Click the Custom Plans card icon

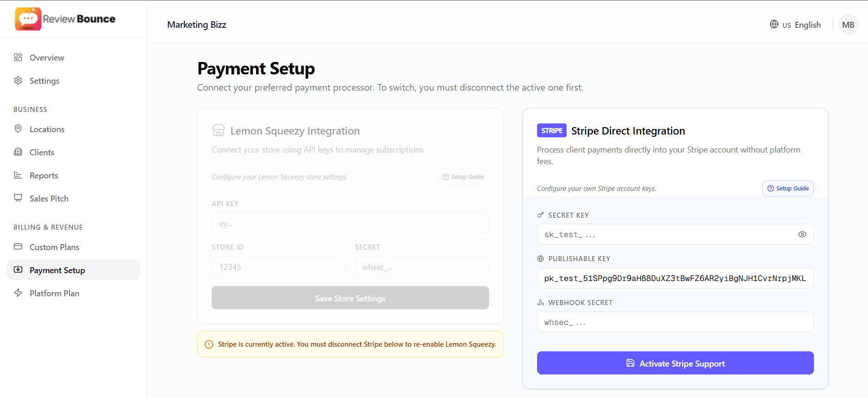(x=18, y=246)
